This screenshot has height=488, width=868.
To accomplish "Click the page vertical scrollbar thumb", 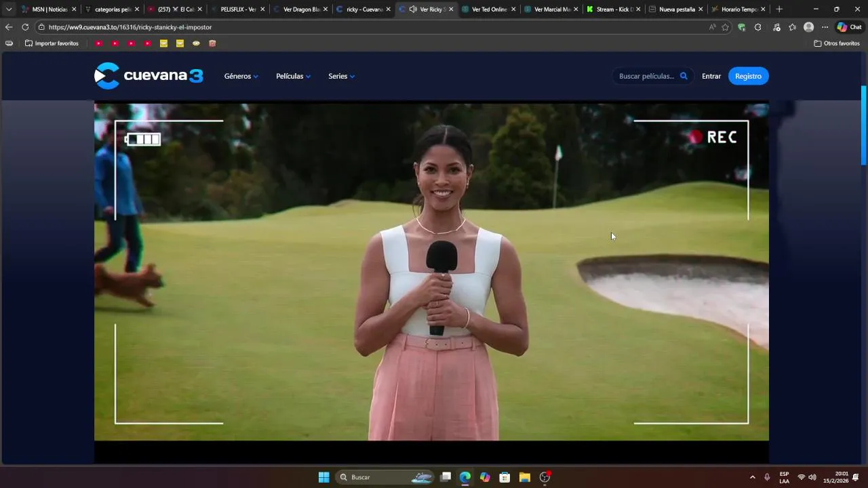I will click(x=863, y=125).
